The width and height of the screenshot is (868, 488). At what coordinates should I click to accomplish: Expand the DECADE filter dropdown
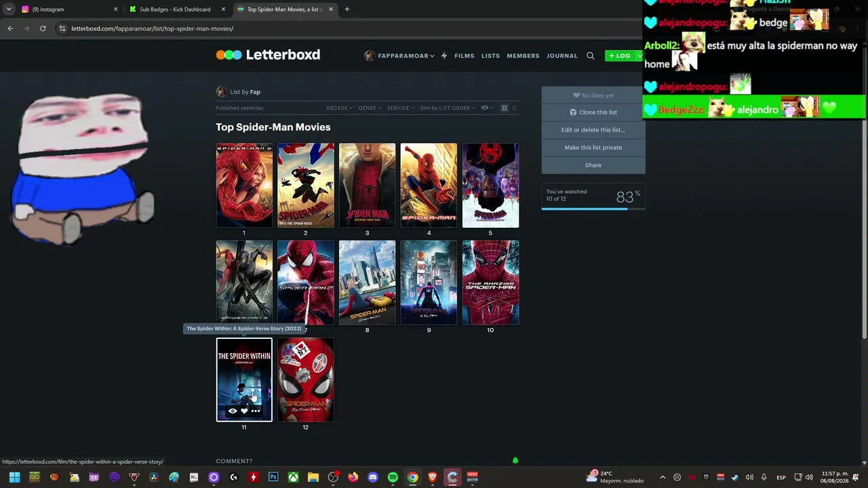(340, 108)
